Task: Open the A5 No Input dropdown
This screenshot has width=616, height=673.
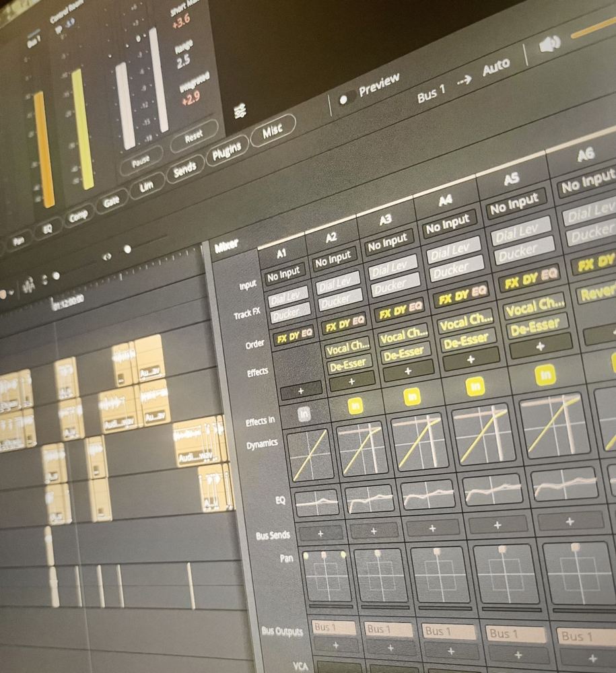Action: [x=514, y=204]
